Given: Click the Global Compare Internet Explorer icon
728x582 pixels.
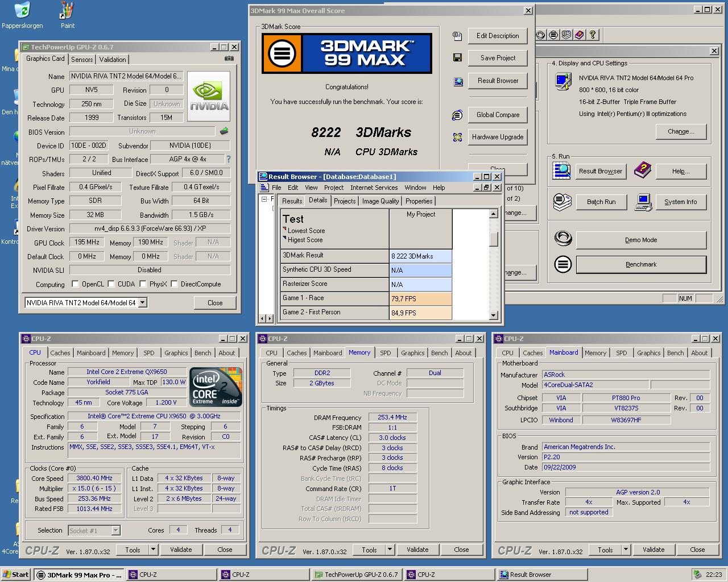Looking at the screenshot, I should pos(457,115).
